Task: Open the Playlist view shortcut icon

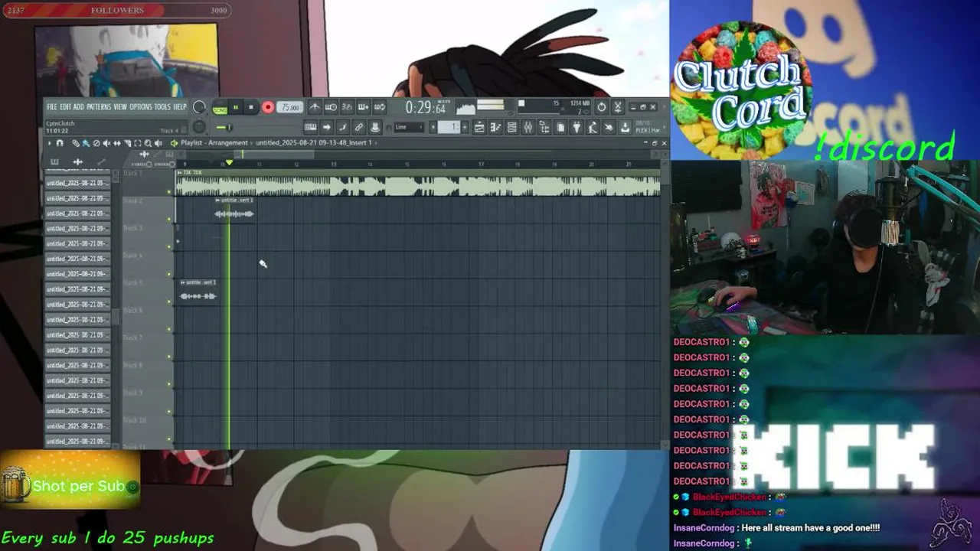Action: [x=479, y=127]
